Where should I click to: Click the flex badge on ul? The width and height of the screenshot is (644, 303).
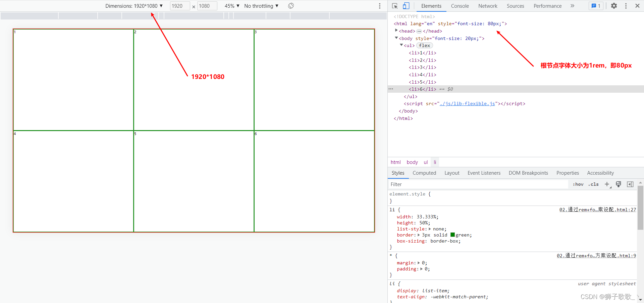[424, 45]
